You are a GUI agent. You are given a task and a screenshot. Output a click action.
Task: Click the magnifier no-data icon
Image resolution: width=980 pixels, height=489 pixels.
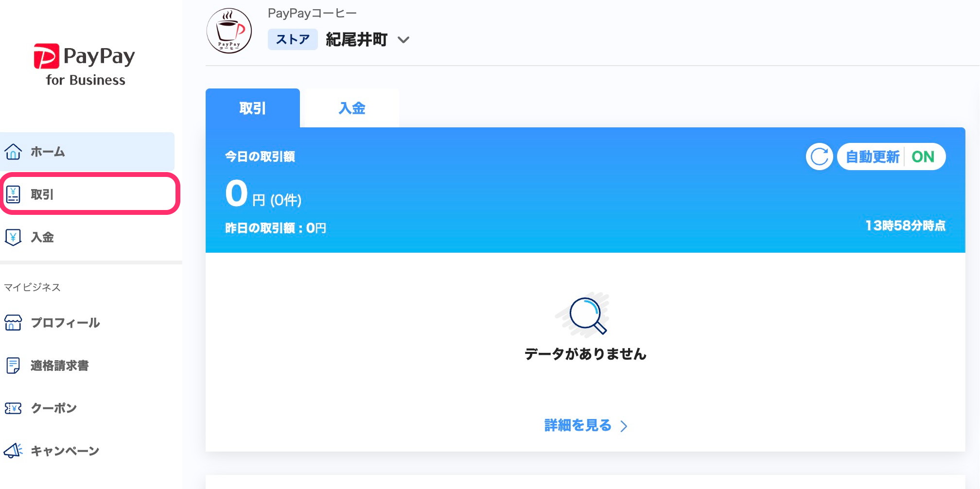coord(584,315)
